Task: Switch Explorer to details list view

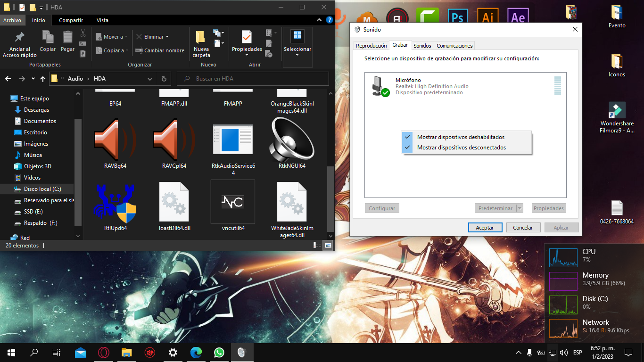Action: point(318,246)
